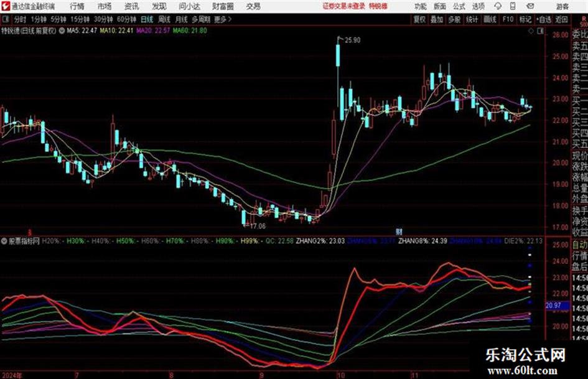Viewport: 588px width, 379px height.
Task: Click the ZHANG2%: 23.03 value
Action: [320, 241]
